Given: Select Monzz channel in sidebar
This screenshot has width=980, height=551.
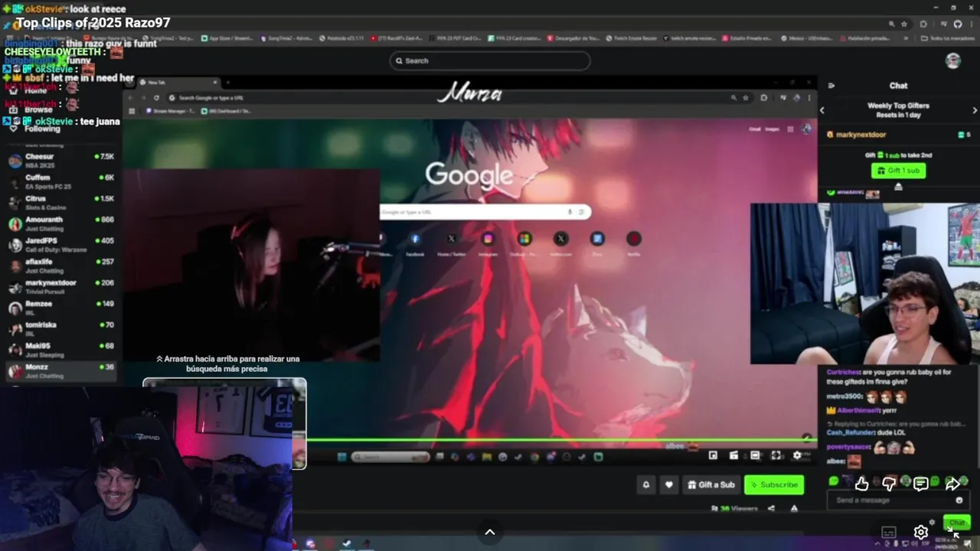Looking at the screenshot, I should click(61, 371).
